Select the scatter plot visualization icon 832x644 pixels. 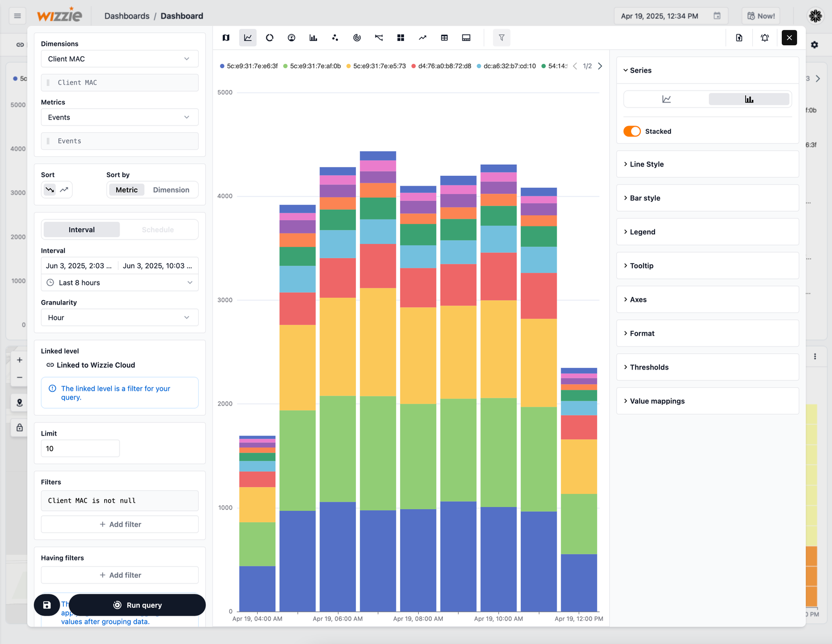(x=335, y=38)
